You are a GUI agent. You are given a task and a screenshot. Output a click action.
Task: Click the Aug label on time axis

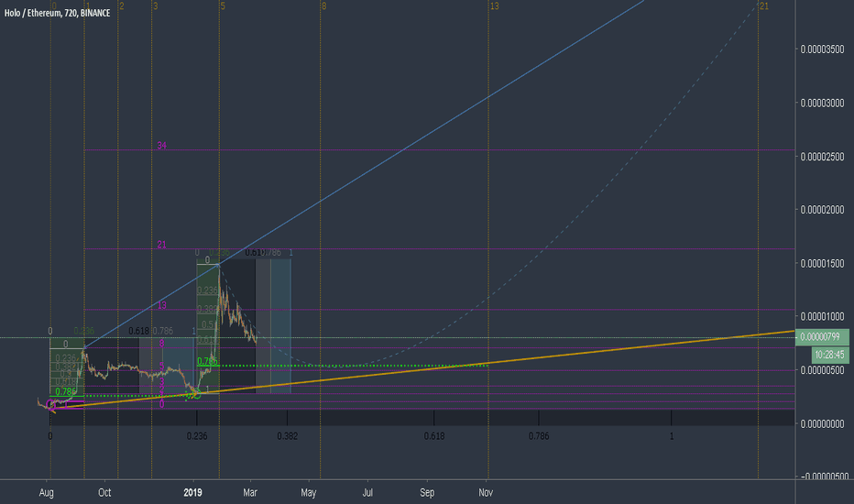point(47,493)
